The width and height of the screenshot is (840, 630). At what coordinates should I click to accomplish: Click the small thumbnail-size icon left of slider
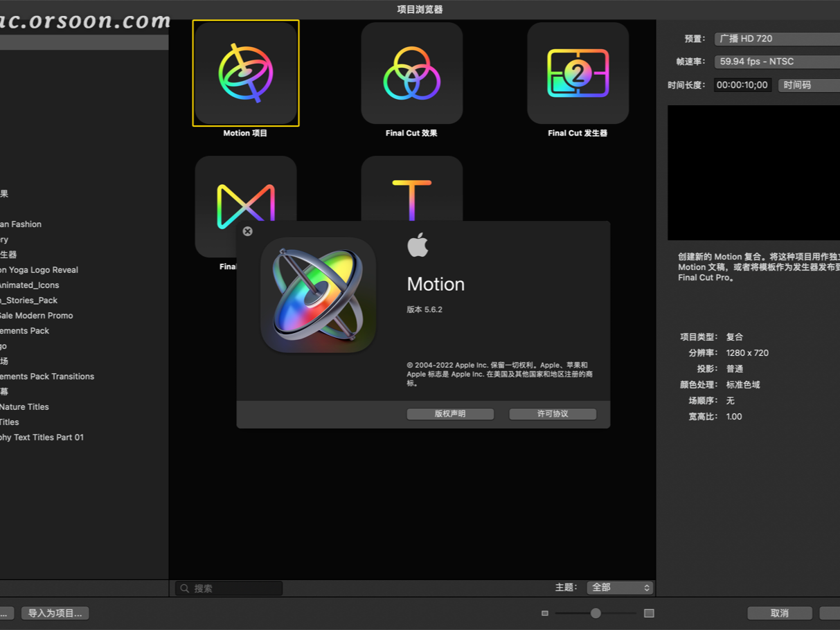(544, 613)
